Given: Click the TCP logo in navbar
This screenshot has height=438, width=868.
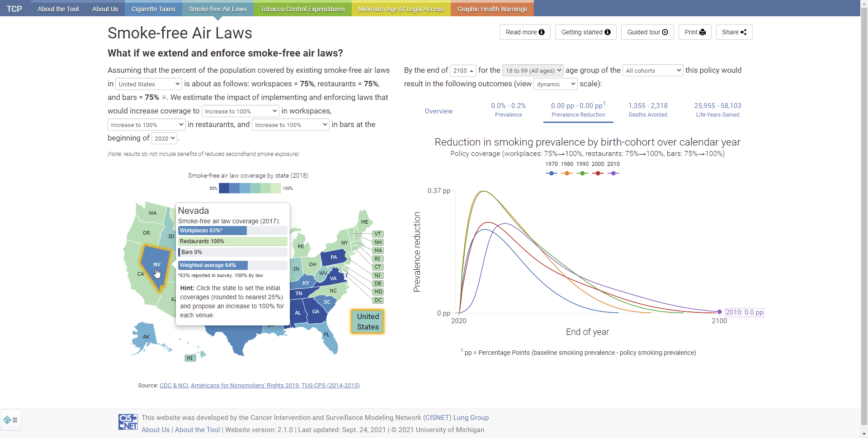Looking at the screenshot, I should click(14, 9).
